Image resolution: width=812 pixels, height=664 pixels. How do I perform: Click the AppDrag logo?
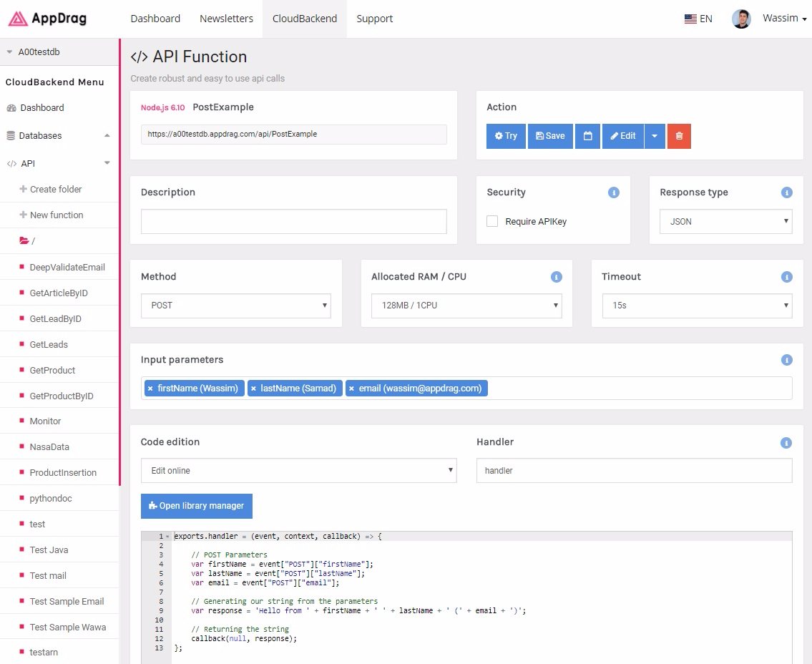pos(48,19)
